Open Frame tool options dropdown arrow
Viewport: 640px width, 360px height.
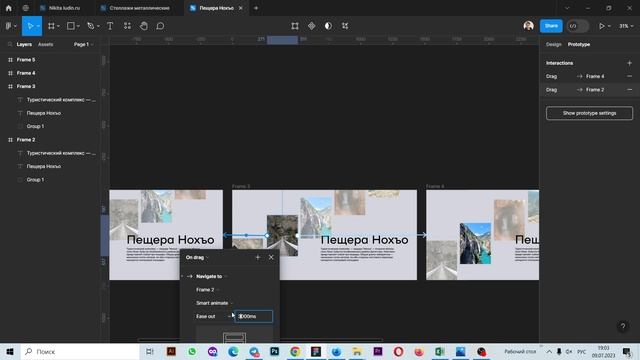tap(58, 26)
